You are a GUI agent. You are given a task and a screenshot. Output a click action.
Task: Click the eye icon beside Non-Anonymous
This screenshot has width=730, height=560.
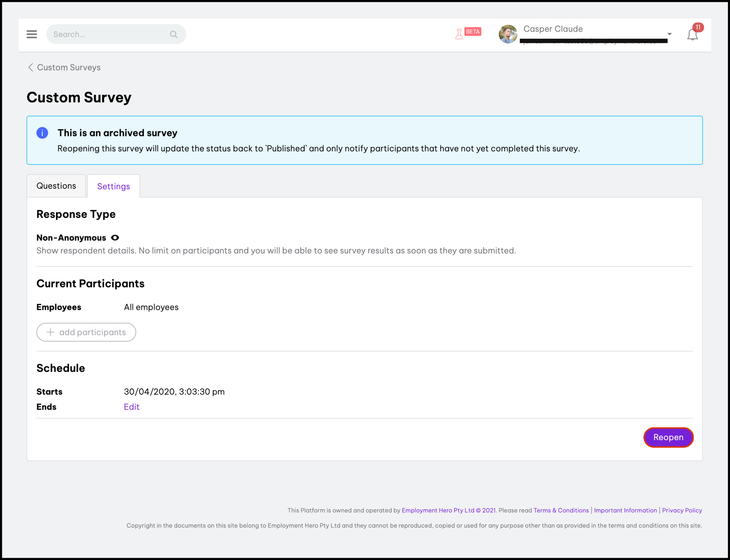(x=115, y=238)
